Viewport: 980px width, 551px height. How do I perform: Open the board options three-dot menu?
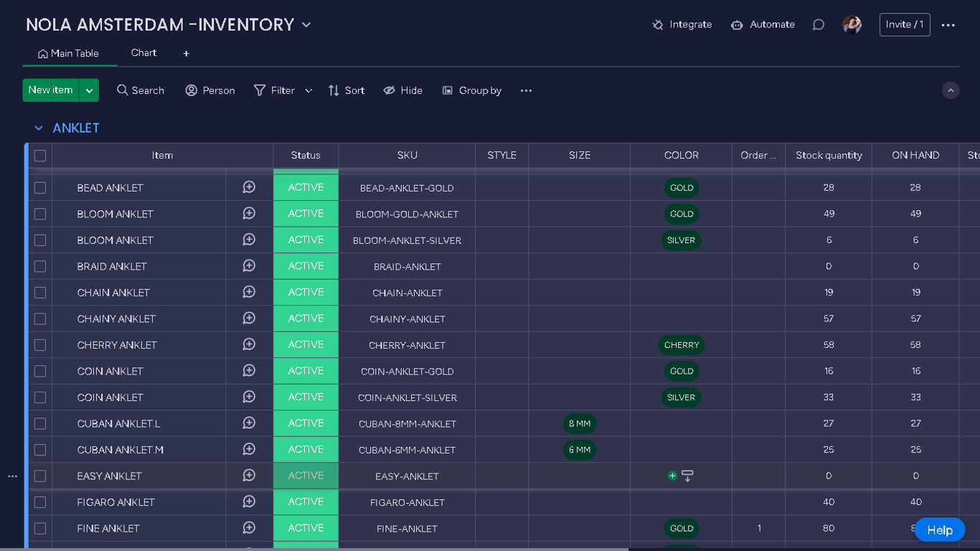948,25
